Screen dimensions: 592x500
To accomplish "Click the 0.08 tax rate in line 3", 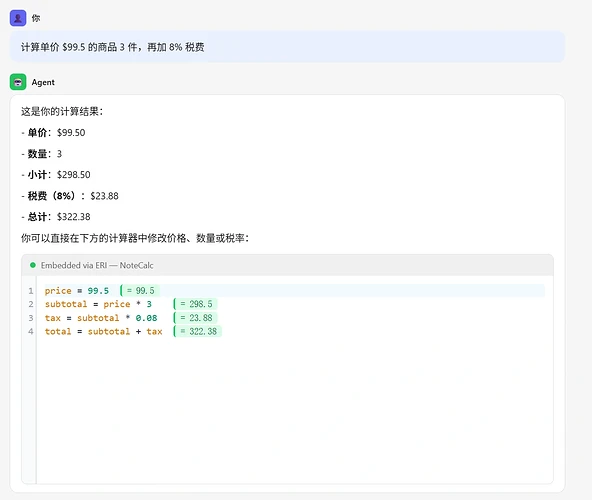I will pos(146,318).
